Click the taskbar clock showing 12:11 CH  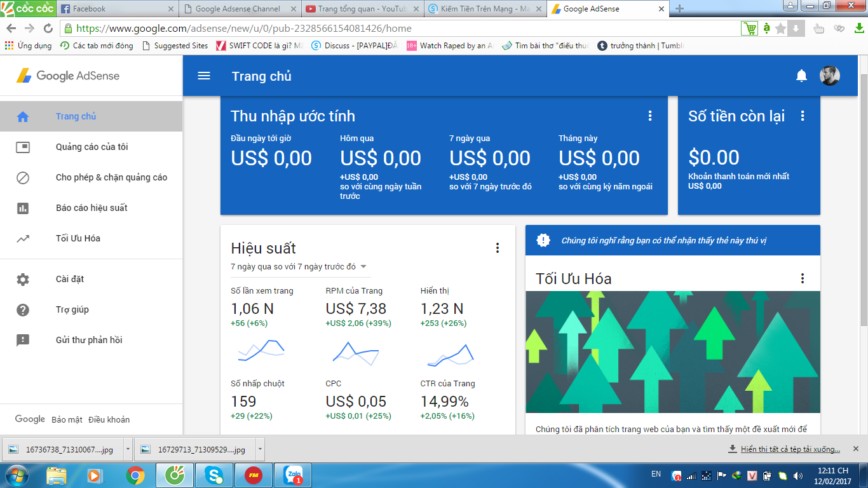[834, 475]
